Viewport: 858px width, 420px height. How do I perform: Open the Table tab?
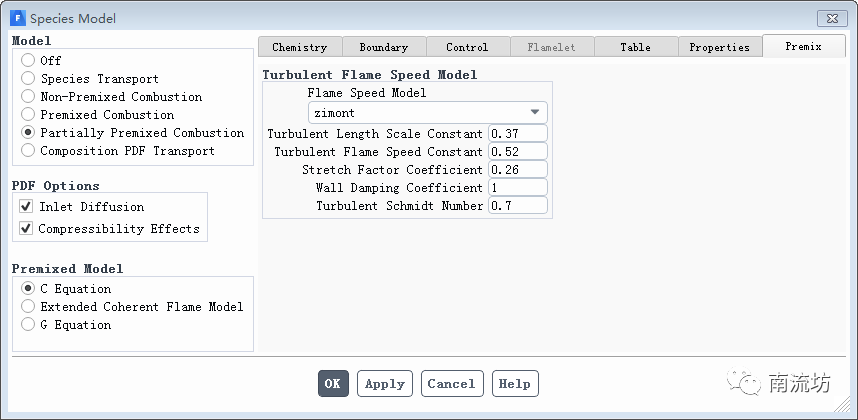635,47
